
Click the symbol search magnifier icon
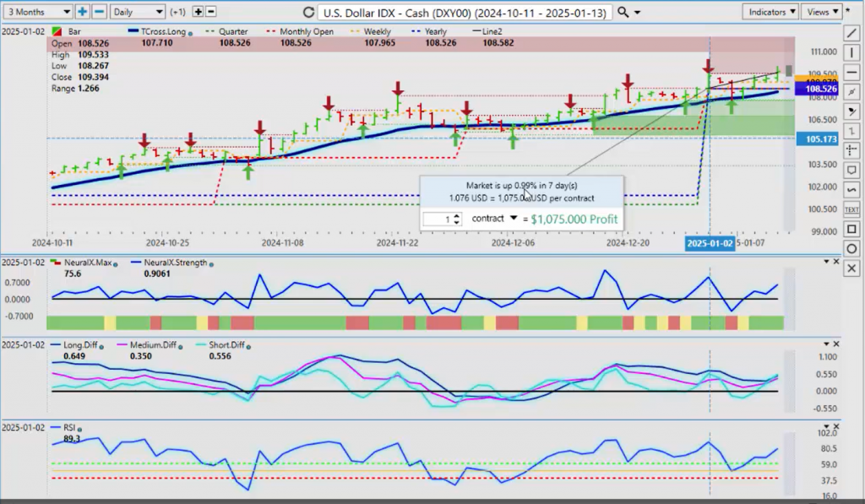pos(623,12)
